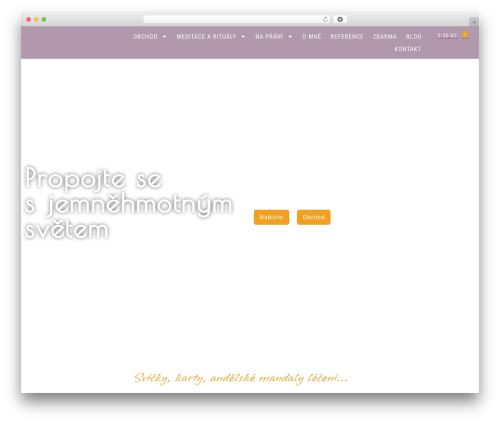This screenshot has width=500, height=423.
Task: Open a new tab with plus icon
Action: 474,22
